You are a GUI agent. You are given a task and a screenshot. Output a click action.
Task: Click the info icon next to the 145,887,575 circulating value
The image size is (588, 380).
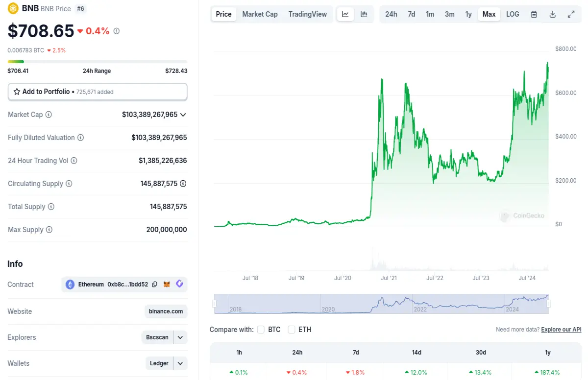click(x=183, y=184)
